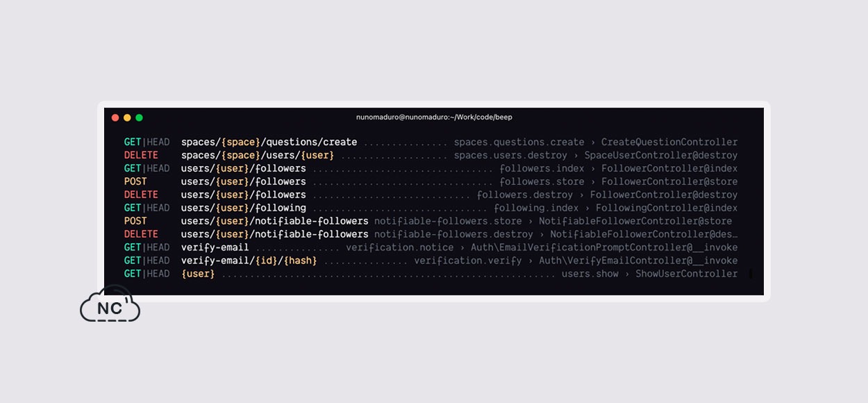Screen dimensions: 868x403
Task: Click the NC cloud logo icon
Action: point(110,304)
